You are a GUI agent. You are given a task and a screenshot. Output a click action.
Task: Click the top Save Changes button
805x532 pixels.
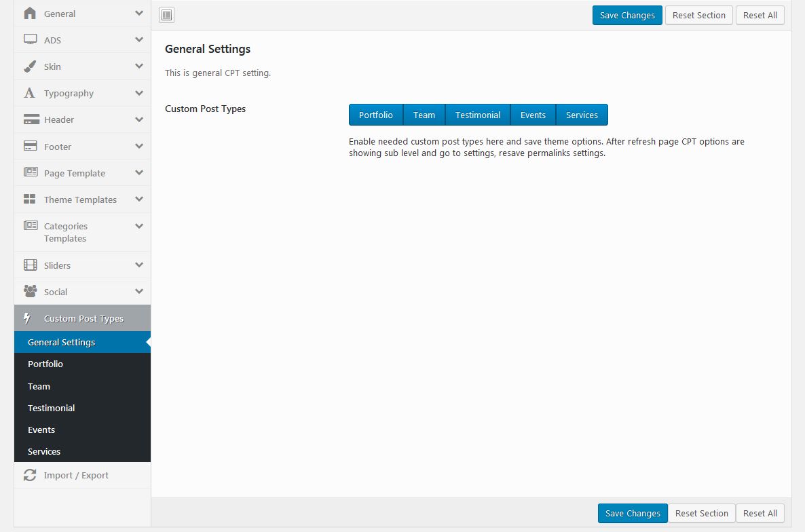click(626, 15)
